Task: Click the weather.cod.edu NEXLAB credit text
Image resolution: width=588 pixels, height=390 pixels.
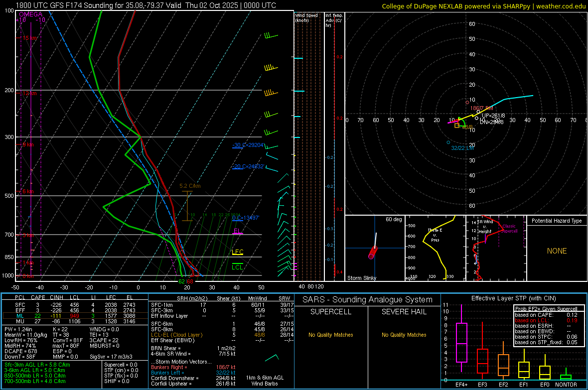Action: [x=483, y=6]
